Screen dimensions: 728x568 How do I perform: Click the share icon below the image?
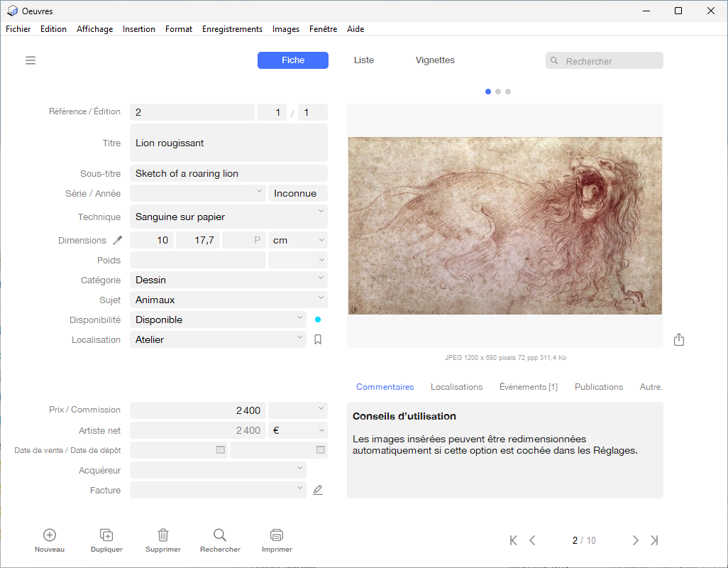679,340
